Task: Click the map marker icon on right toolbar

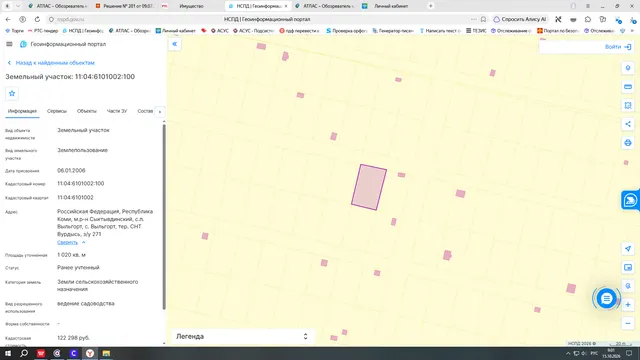Action: click(628, 68)
